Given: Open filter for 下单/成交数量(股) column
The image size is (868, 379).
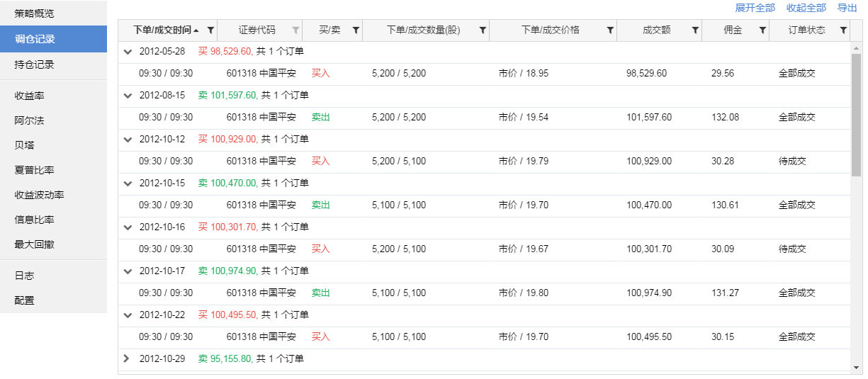Looking at the screenshot, I should coord(483,30).
